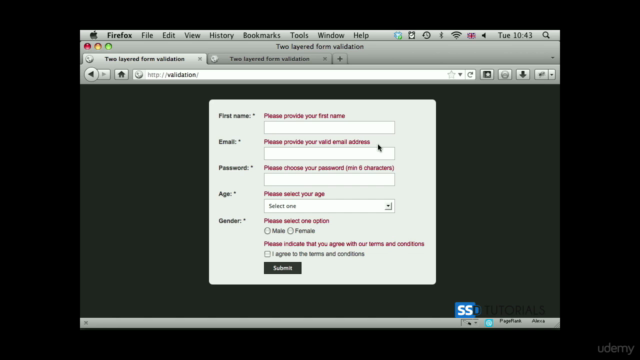Screen dimensions: 640x360
Task: Open the Firefox application menu
Action: coord(119,36)
